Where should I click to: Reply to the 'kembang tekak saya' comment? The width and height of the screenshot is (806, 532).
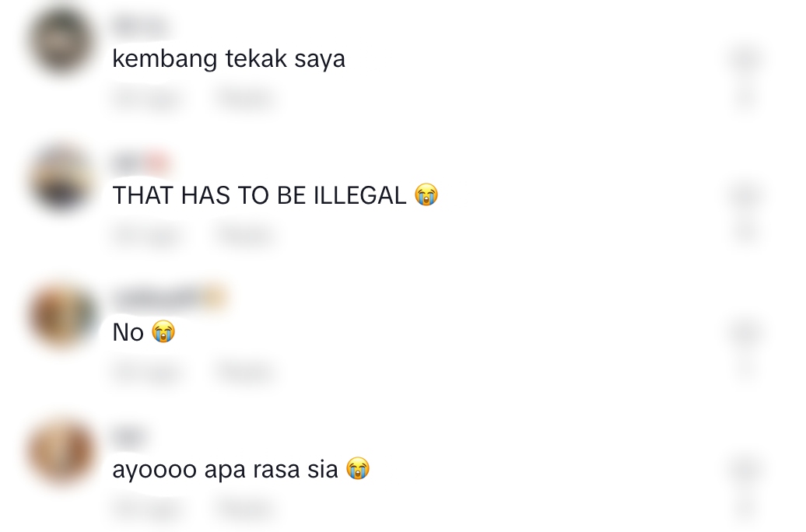coord(244,98)
